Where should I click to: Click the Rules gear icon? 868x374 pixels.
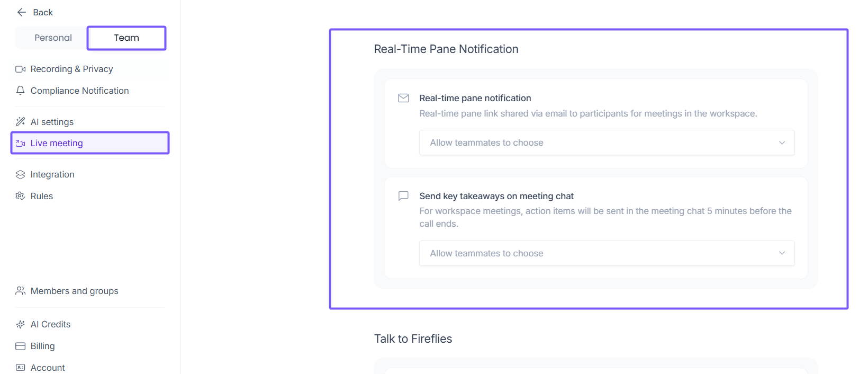tap(21, 196)
